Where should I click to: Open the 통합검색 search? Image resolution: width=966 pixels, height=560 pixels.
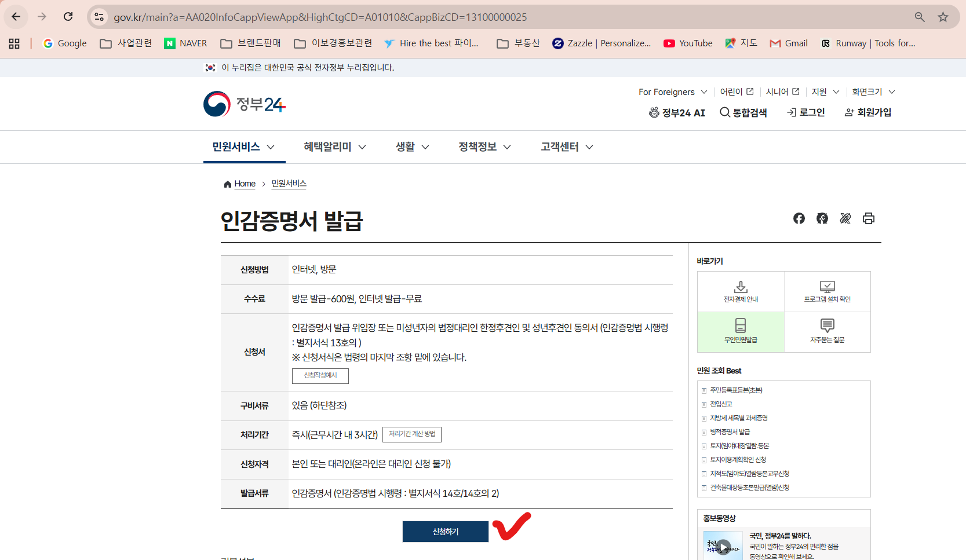pyautogui.click(x=744, y=112)
